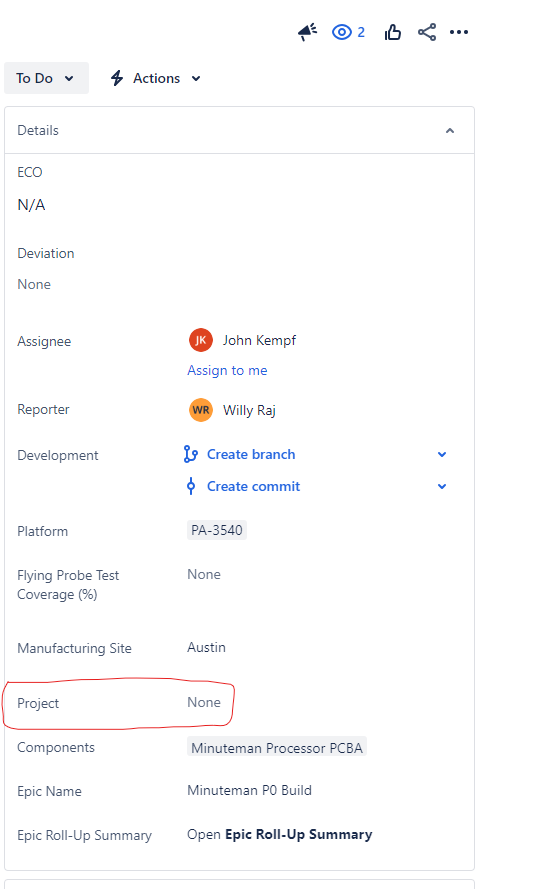Click Willy Raj's WR avatar
The height and width of the screenshot is (889, 549).
pos(201,410)
